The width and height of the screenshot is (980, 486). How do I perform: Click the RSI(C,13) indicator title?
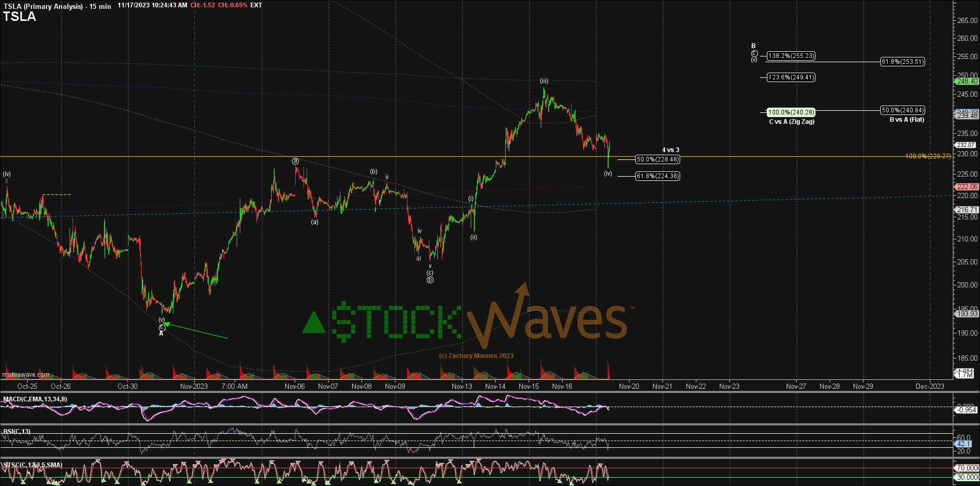(17, 432)
